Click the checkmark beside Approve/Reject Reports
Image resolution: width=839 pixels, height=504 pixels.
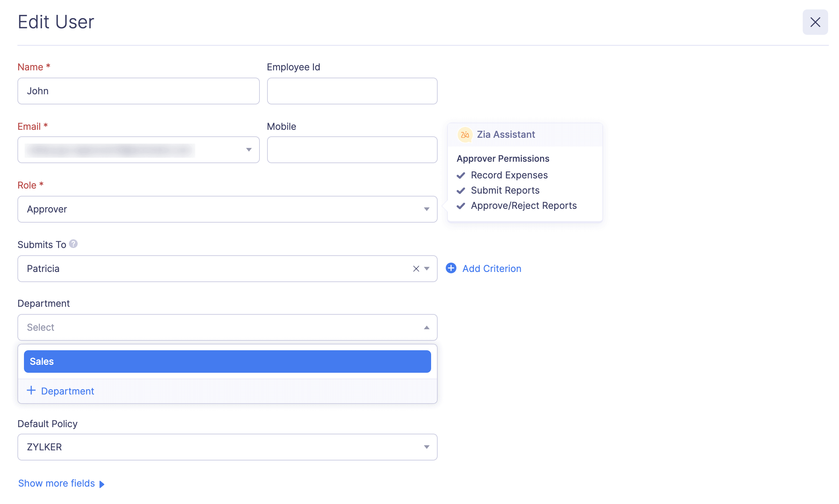461,206
